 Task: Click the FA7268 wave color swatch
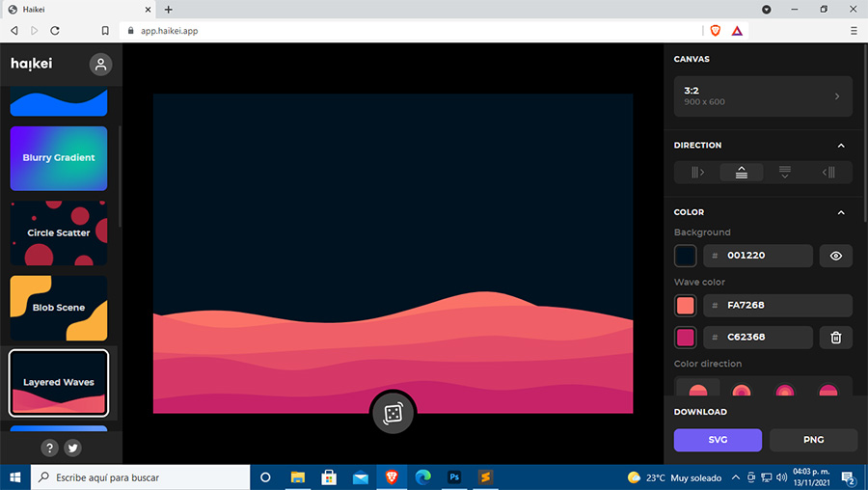(686, 306)
